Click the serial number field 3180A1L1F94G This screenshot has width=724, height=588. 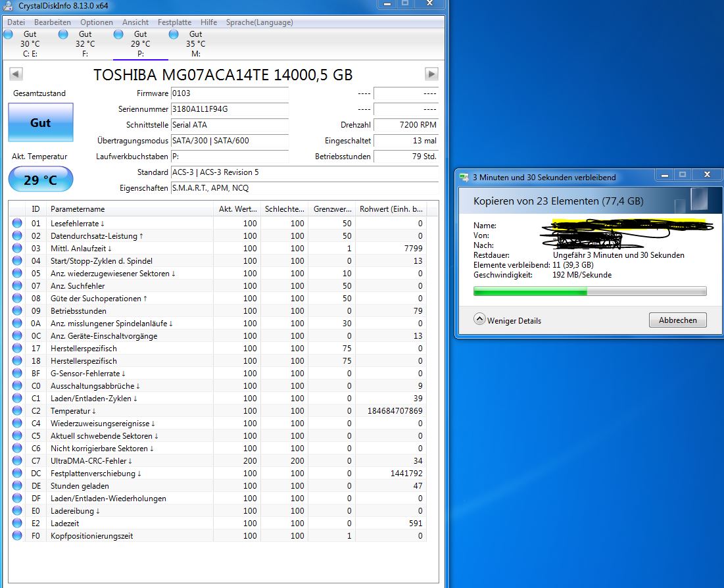pos(229,109)
